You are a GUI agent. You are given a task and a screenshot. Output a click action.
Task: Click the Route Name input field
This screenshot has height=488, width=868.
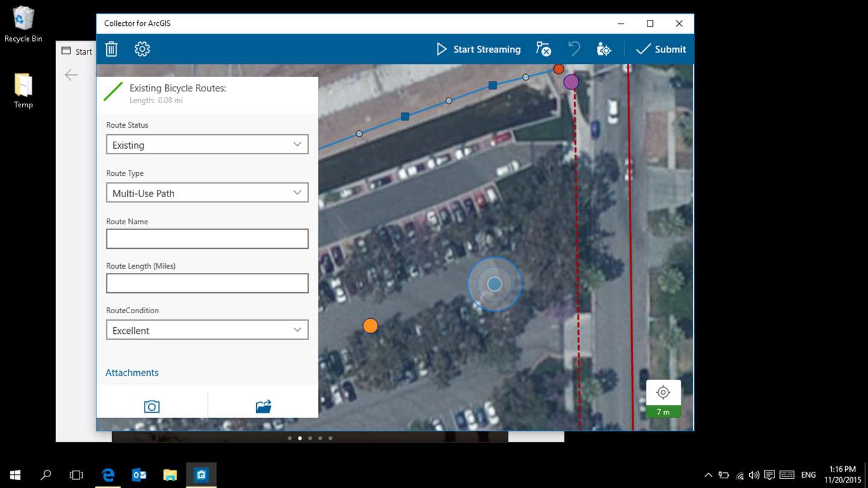click(x=207, y=239)
